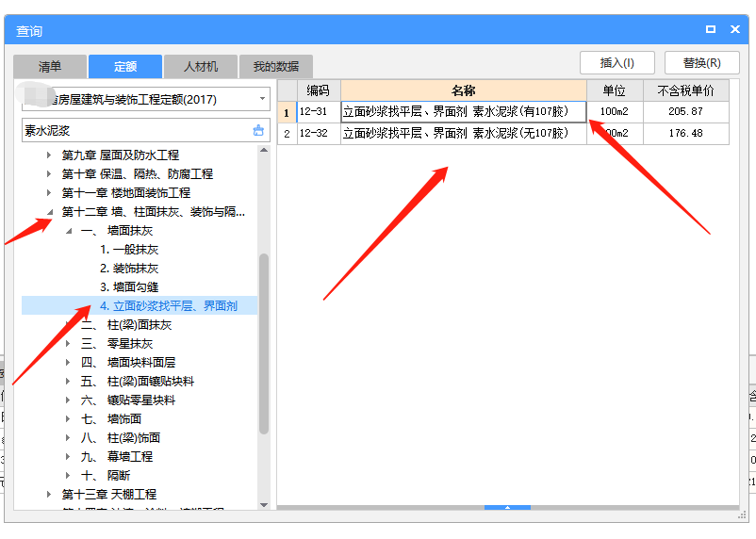Select 素水泥浆(有107胶) name cell
The height and width of the screenshot is (539, 756).
click(464, 112)
